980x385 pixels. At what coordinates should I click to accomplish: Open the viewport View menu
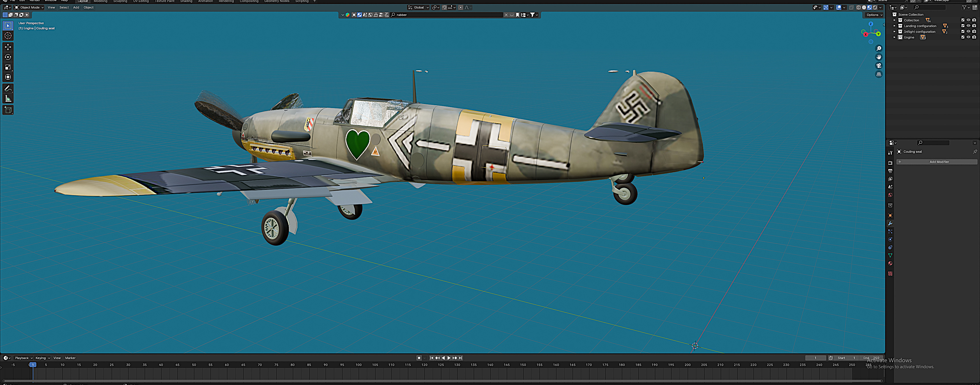[51, 8]
